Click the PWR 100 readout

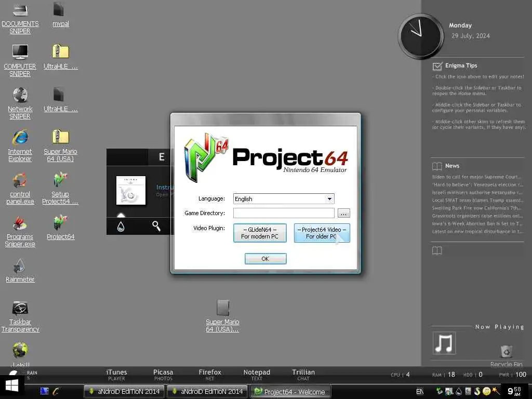point(512,375)
